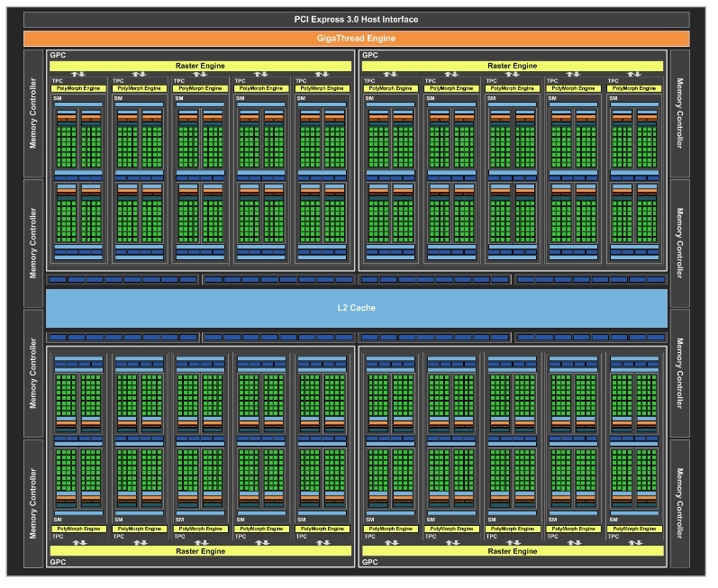Click the GPC label of the bottom-right cluster
Image resolution: width=718 pixels, height=588 pixels.
point(369,562)
